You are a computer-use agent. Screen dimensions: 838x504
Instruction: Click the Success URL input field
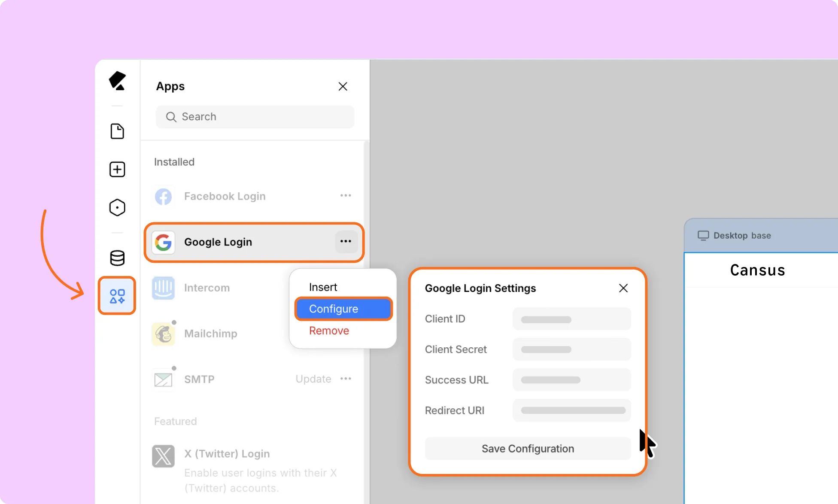tap(572, 380)
